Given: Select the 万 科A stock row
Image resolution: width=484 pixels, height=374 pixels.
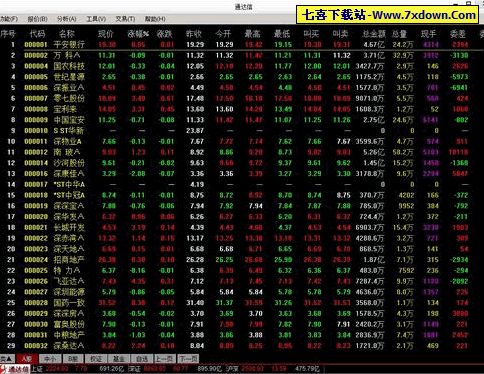Looking at the screenshot, I should tap(242, 55).
